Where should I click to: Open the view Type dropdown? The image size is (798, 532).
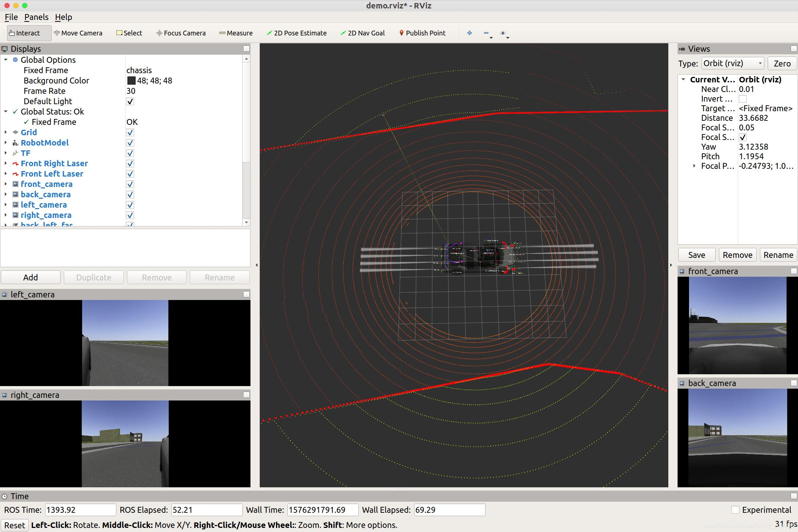point(733,63)
